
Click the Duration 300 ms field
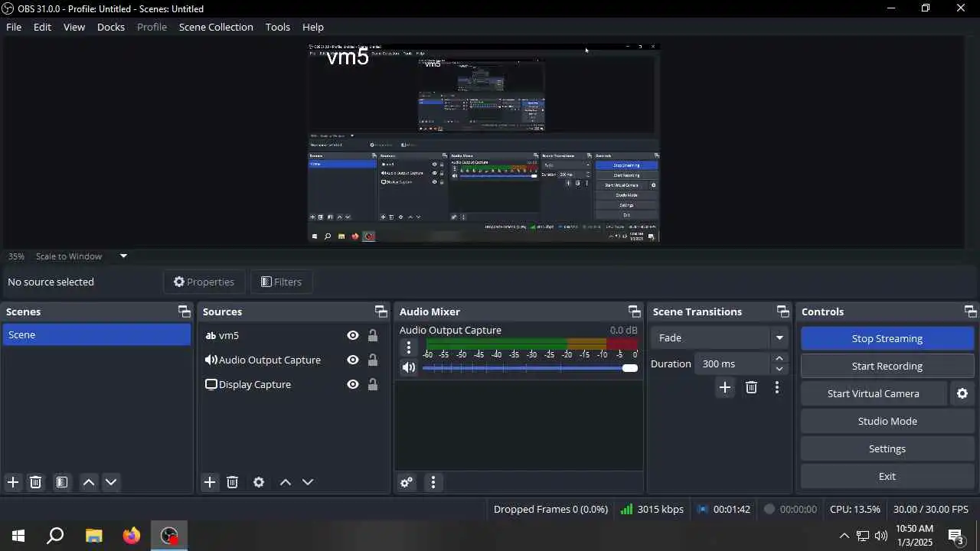pyautogui.click(x=733, y=364)
